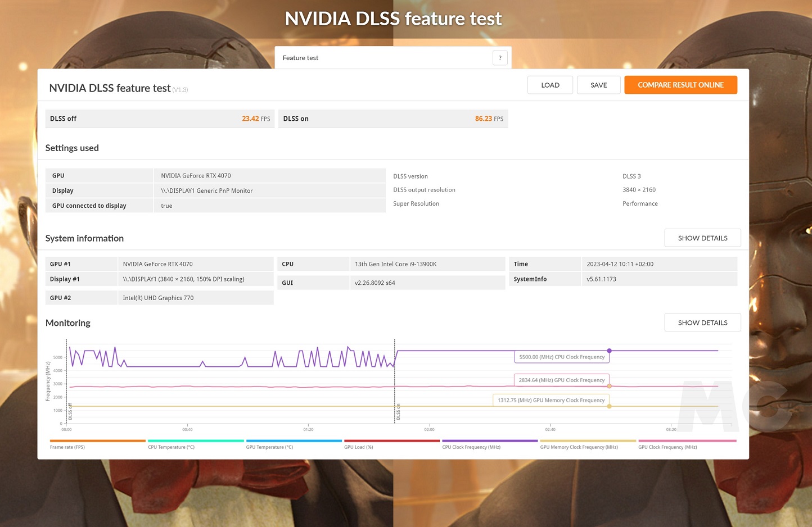Expand System information with Show Details

[x=702, y=238]
